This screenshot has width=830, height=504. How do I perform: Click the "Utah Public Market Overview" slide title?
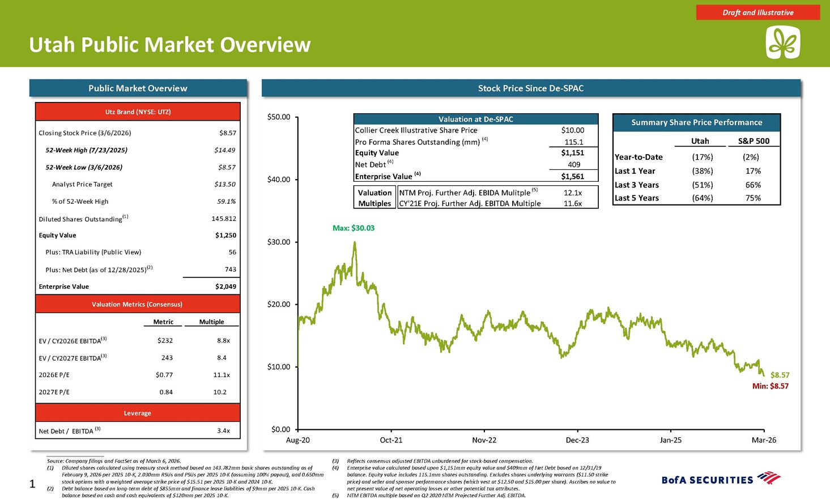(170, 44)
